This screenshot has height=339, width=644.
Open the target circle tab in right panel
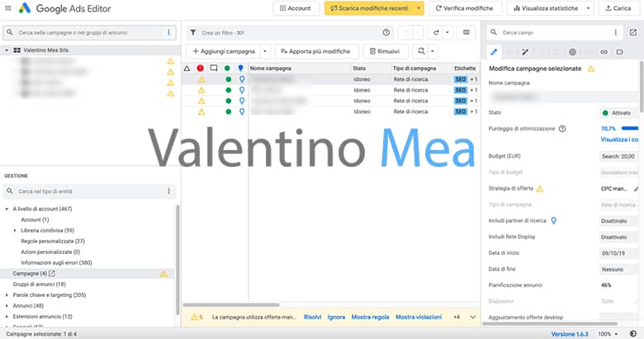click(572, 52)
